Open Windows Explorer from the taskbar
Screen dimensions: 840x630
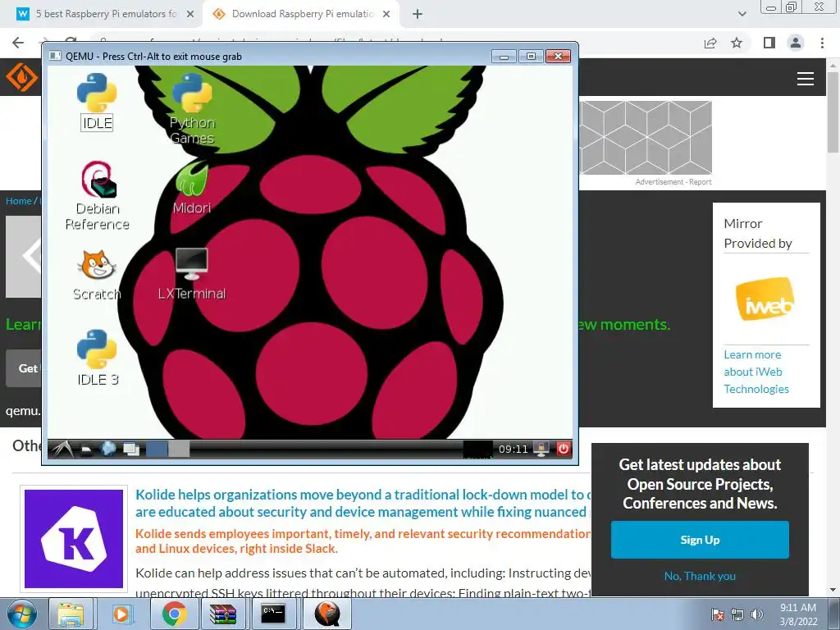tap(71, 614)
